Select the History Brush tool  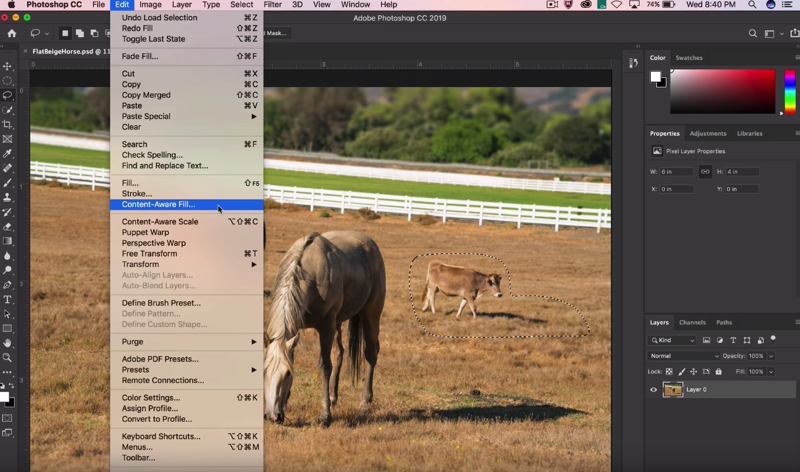click(7, 212)
